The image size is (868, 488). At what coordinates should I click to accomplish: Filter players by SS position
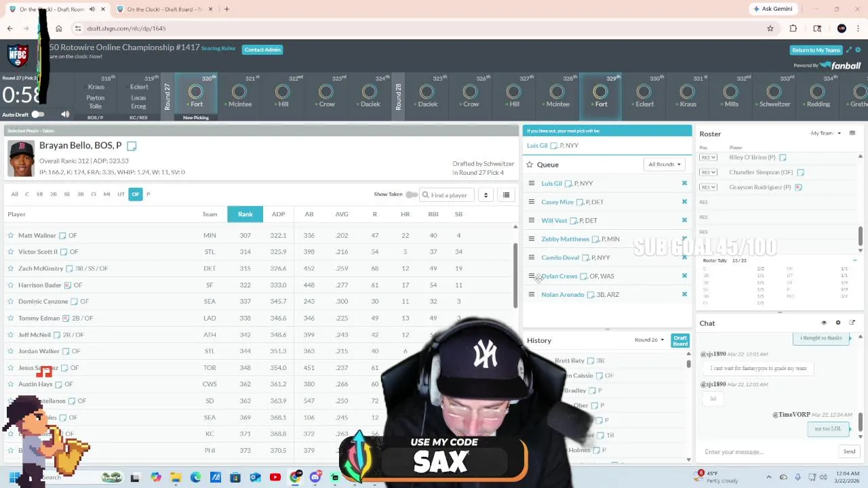(66, 195)
